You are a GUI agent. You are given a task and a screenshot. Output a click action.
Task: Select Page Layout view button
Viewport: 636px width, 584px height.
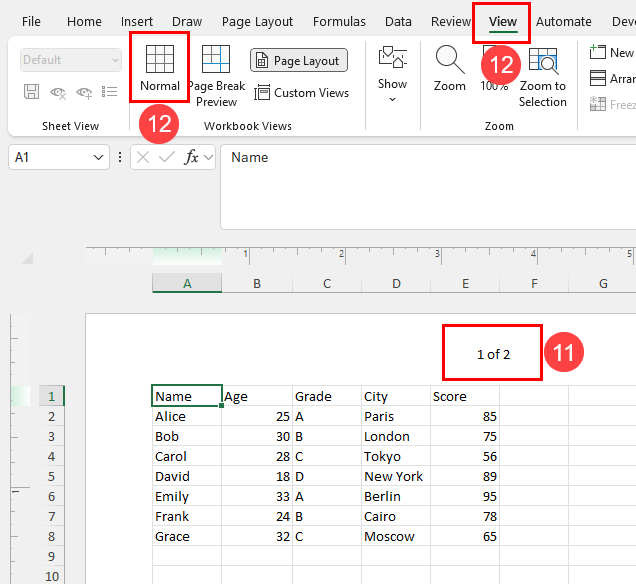click(299, 60)
